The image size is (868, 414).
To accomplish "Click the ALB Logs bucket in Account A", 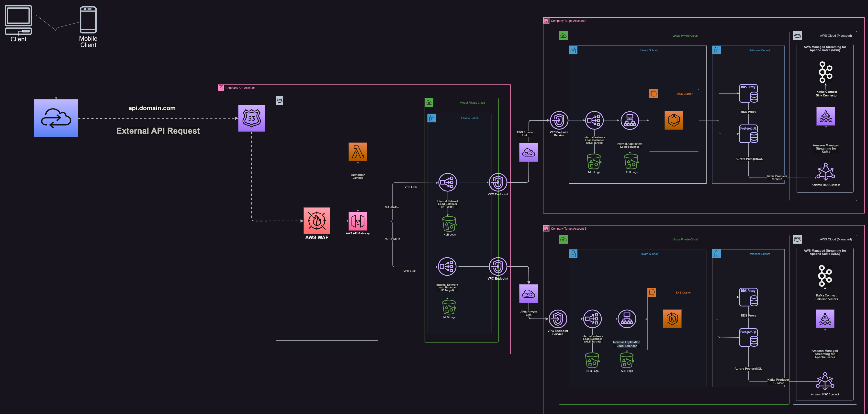I will click(x=631, y=162).
